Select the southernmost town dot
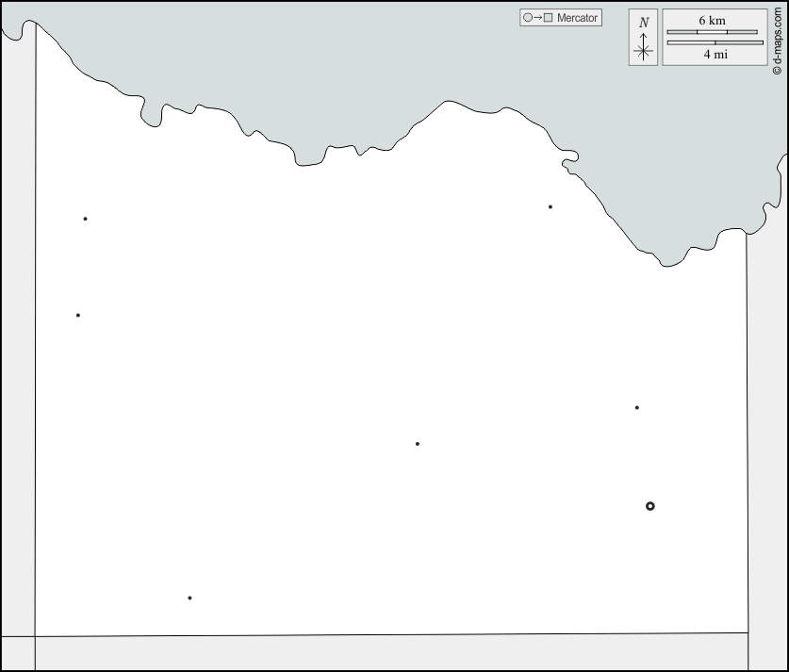789x672 pixels. pyautogui.click(x=189, y=598)
